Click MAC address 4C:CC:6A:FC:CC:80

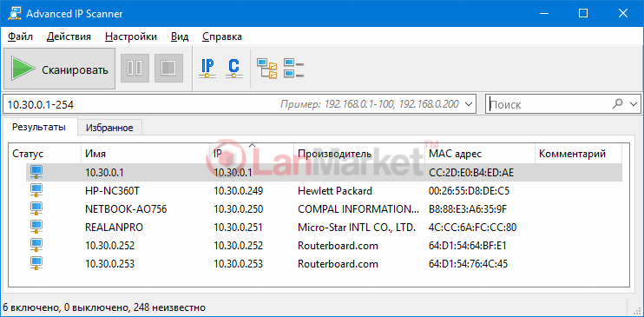click(472, 228)
